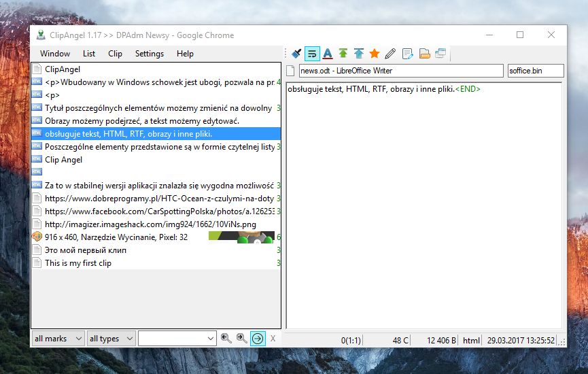Click the find next magnifier icon
The image size is (588, 374).
click(x=241, y=339)
